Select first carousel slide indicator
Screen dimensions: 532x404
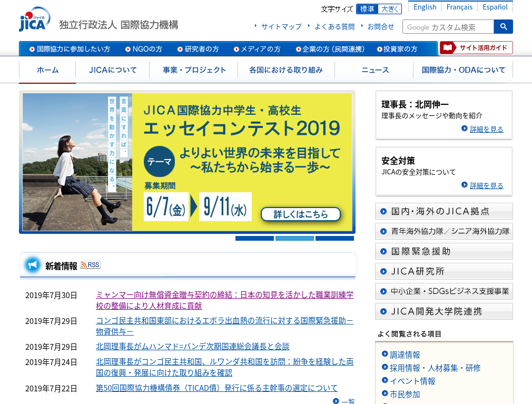click(254, 239)
